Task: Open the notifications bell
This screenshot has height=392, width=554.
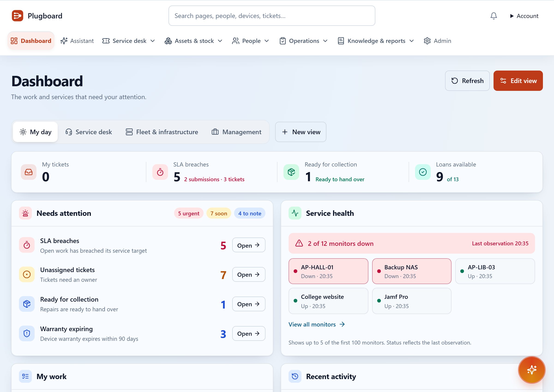Action: 494,16
